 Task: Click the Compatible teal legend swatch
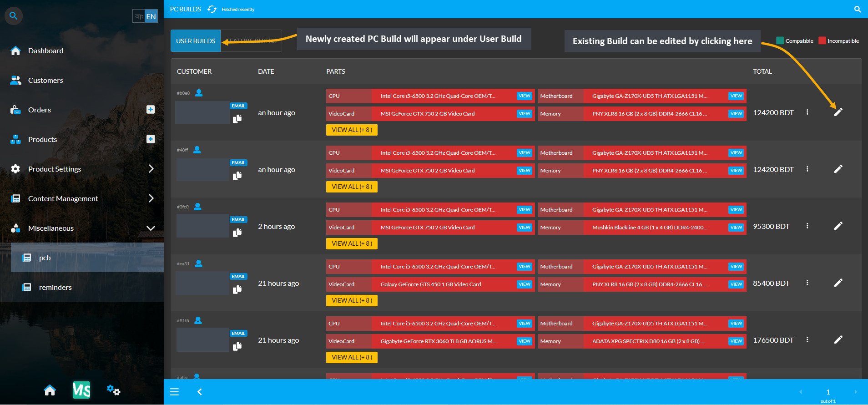[x=780, y=40]
